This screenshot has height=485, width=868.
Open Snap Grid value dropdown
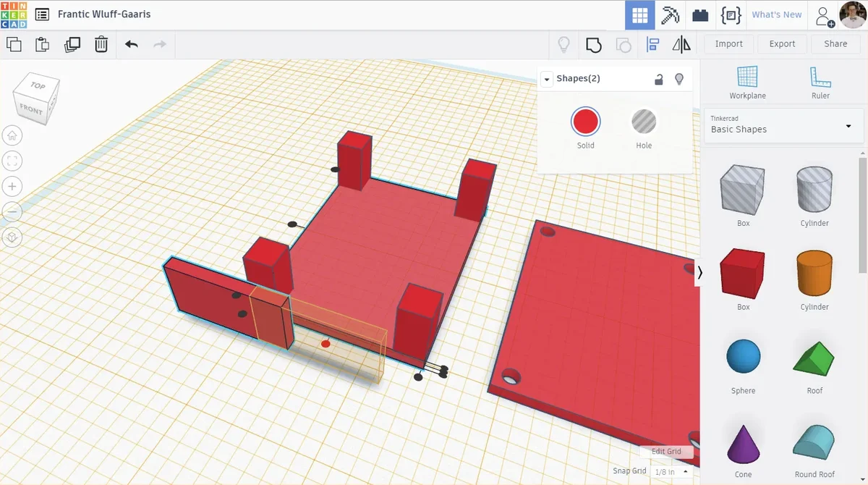pyautogui.click(x=670, y=472)
